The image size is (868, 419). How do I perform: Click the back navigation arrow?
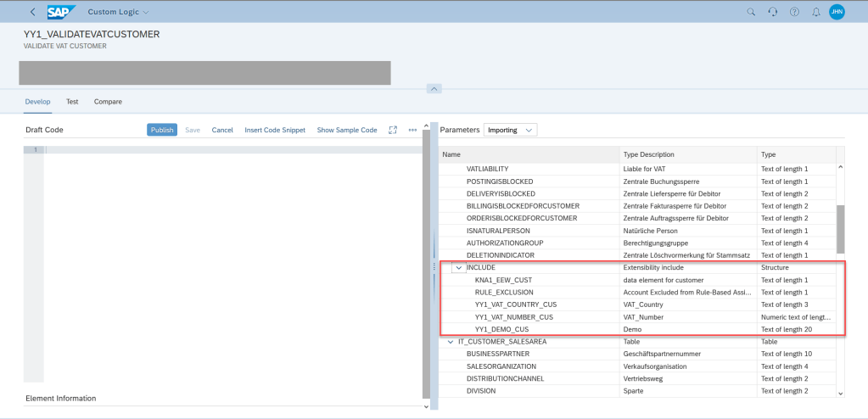tap(32, 12)
